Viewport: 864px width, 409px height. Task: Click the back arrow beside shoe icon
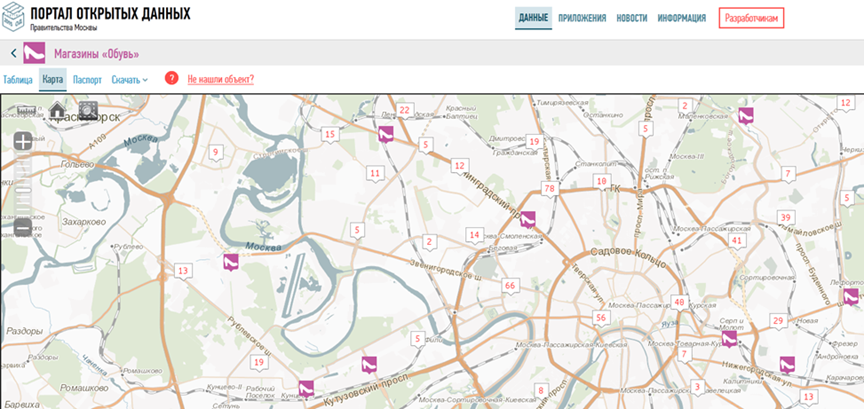(x=13, y=54)
